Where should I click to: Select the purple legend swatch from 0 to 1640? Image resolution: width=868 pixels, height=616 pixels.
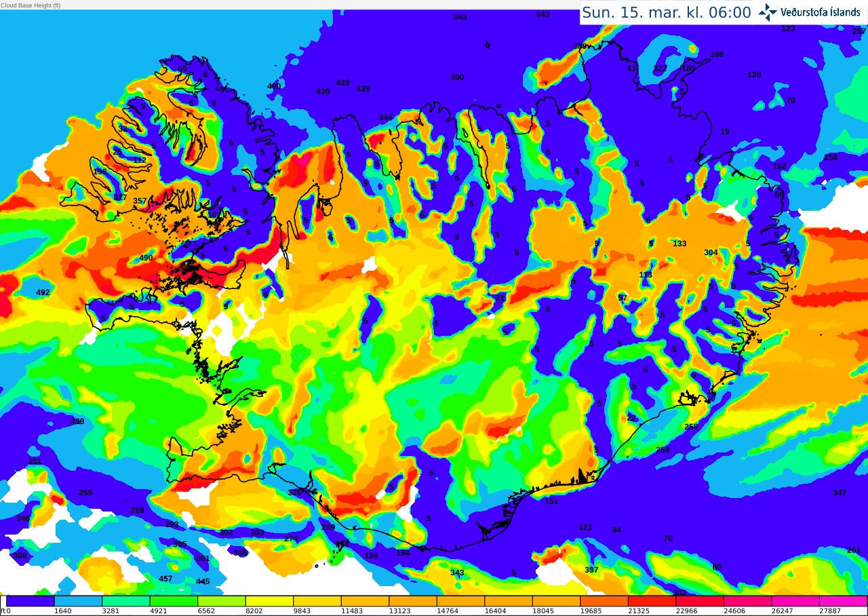coord(31,601)
